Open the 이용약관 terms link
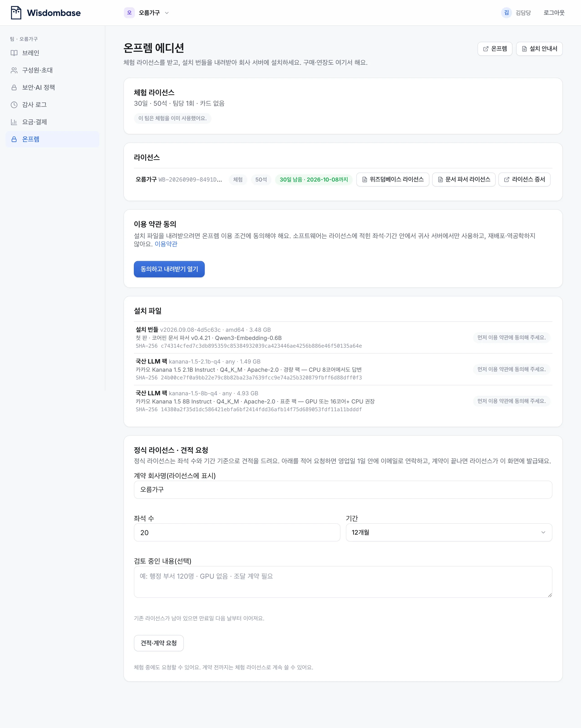Image resolution: width=581 pixels, height=728 pixels. (x=166, y=244)
